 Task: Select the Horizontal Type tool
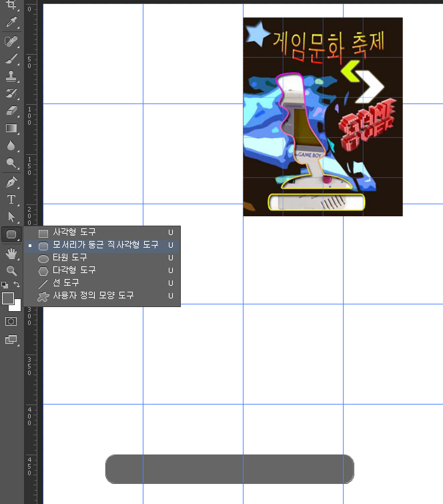[11, 200]
